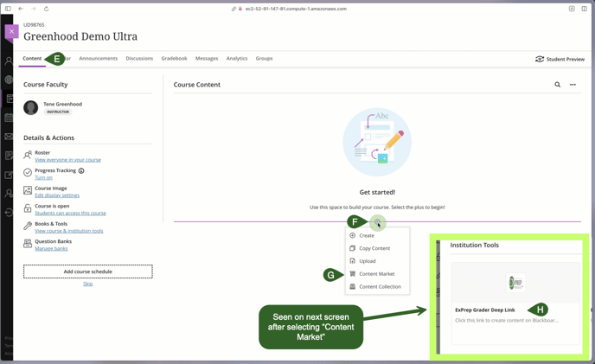Viewport: 595px width, 364px height.
Task: Close the course panel with purple X
Action: (11, 32)
